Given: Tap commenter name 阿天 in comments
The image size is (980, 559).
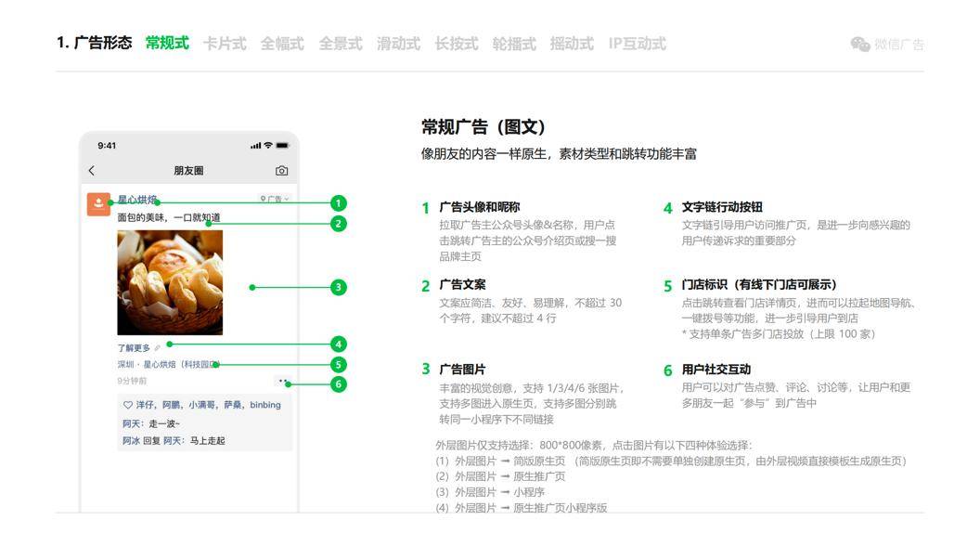Looking at the screenshot, I should coord(131,423).
